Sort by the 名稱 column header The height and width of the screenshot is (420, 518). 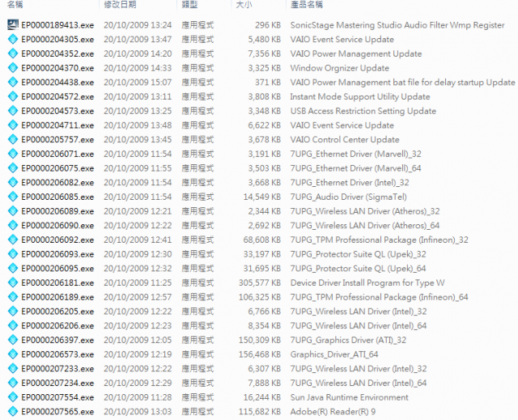tap(15, 4)
